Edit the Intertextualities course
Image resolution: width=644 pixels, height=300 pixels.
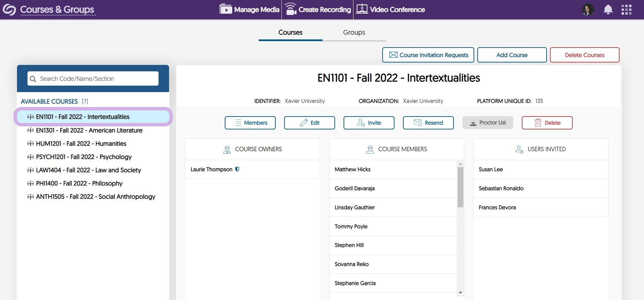click(309, 123)
